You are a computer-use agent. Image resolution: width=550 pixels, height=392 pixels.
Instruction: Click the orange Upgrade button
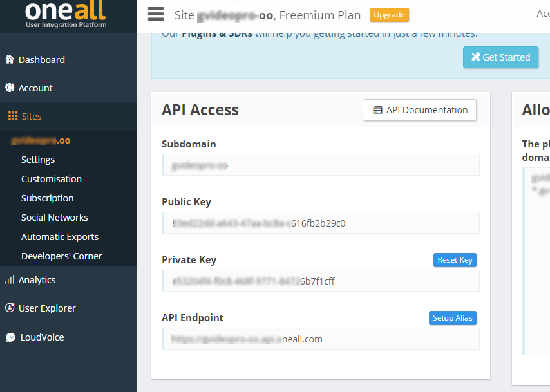coord(390,15)
